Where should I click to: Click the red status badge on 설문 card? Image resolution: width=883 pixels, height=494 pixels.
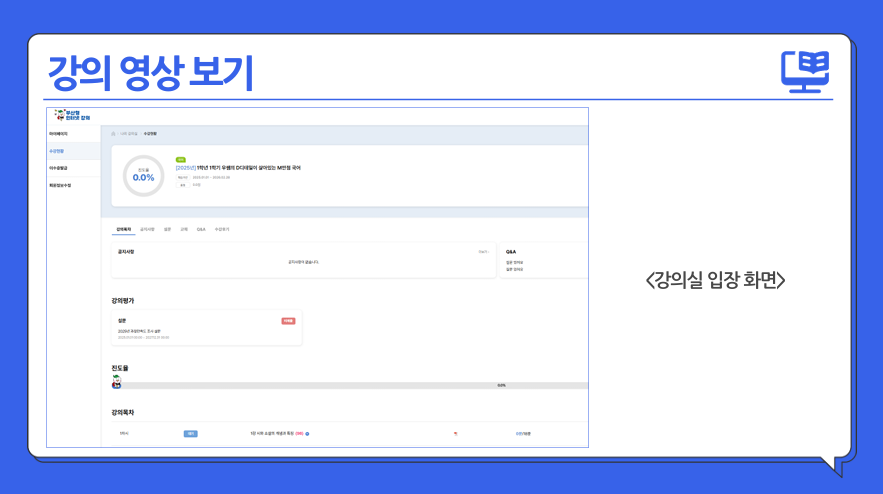pyautogui.click(x=288, y=321)
